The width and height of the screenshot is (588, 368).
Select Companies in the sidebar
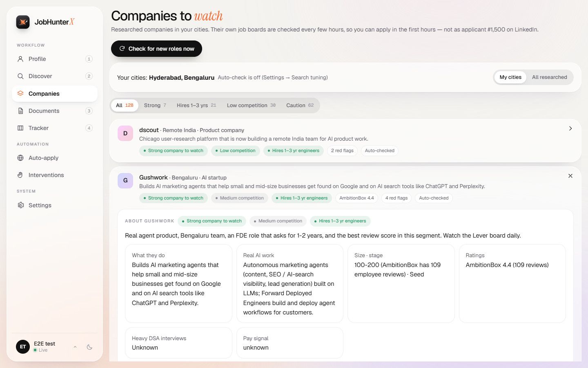coord(55,94)
